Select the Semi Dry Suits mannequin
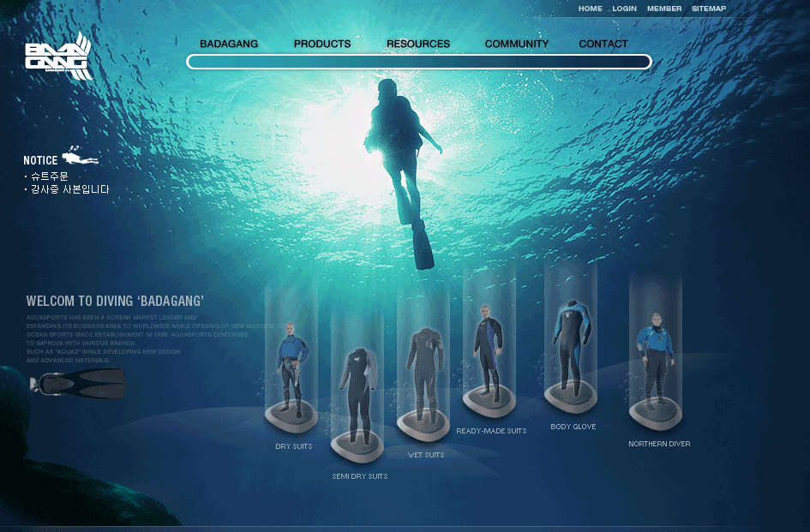The image size is (810, 532). tap(357, 395)
